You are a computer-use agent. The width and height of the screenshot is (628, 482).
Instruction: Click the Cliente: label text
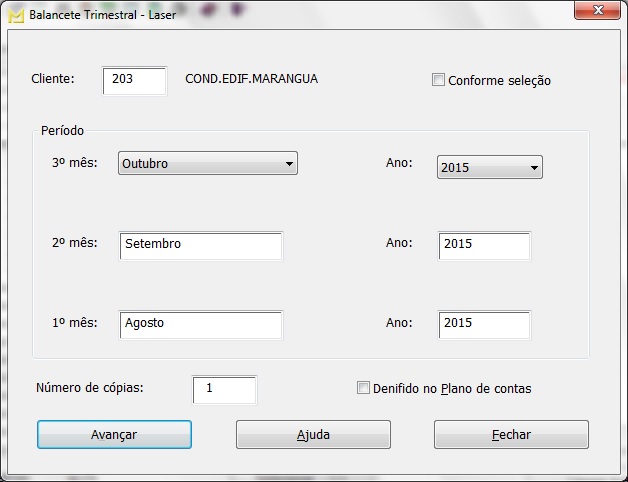coord(53,79)
